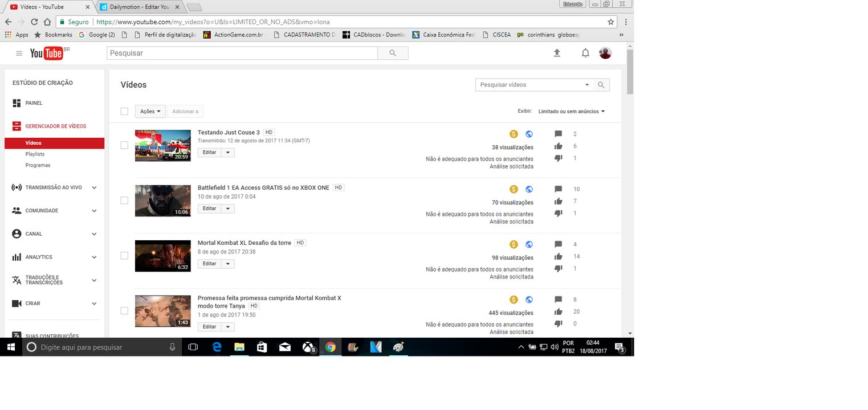Click public globe icon for Testando Just Couse 3

(x=529, y=134)
